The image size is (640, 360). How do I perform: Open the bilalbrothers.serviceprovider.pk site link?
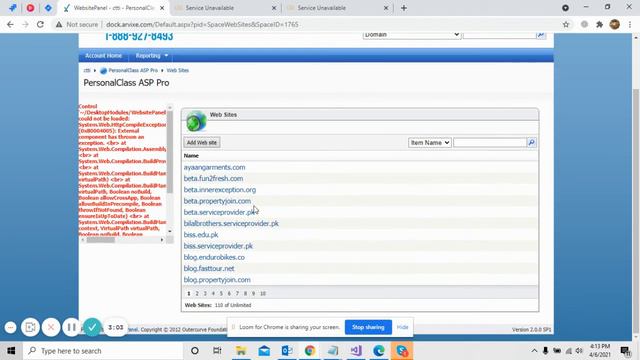point(231,224)
